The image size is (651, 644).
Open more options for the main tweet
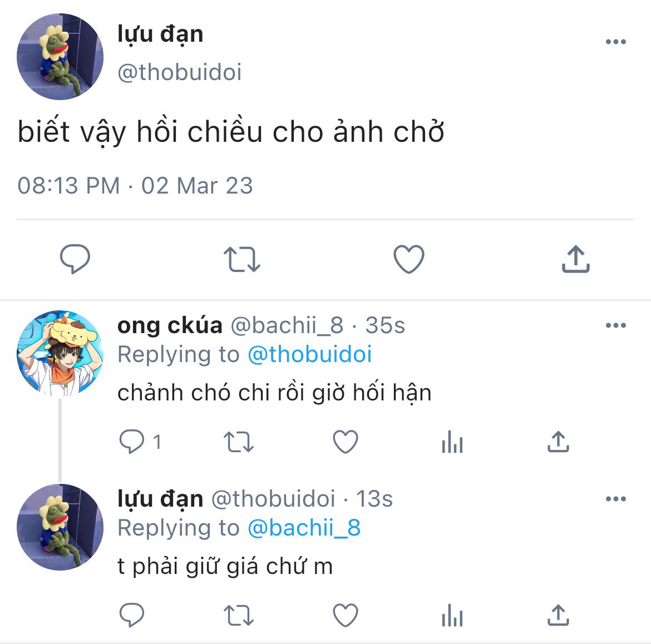pos(616,42)
